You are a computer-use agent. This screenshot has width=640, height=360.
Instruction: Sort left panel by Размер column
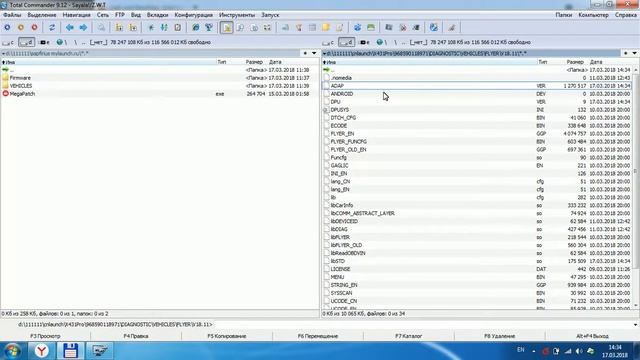pos(254,62)
